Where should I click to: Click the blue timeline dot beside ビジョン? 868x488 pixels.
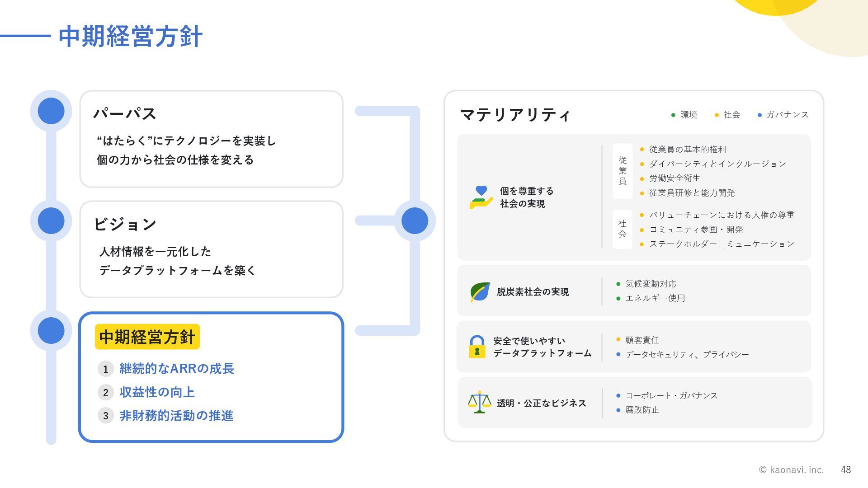tap(51, 221)
